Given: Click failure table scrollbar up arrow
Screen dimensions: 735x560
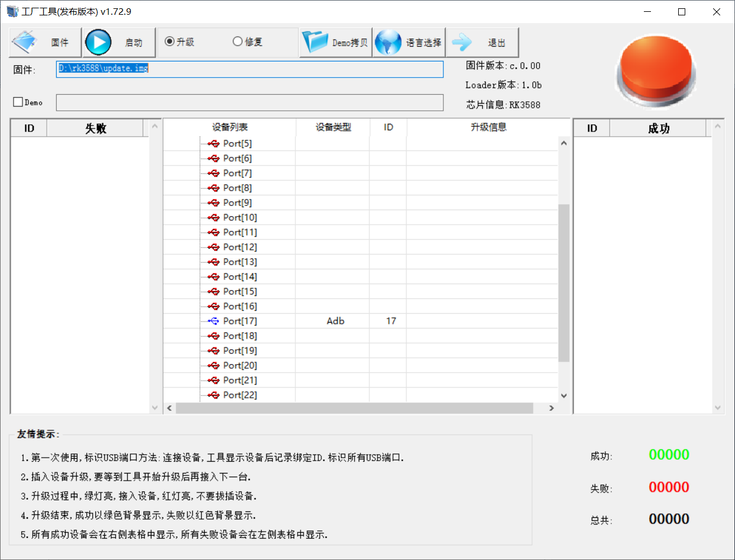Looking at the screenshot, I should click(155, 126).
